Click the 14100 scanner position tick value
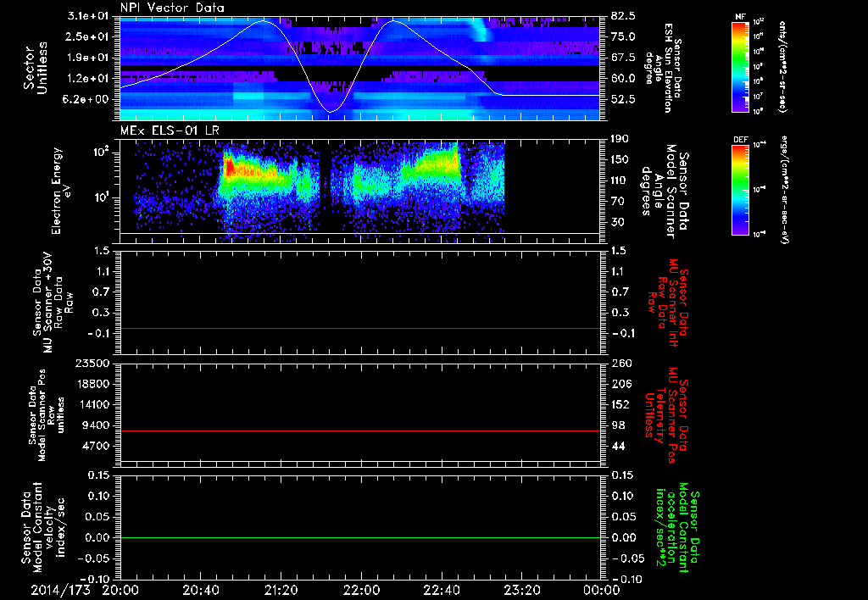868x600 pixels. (x=92, y=404)
